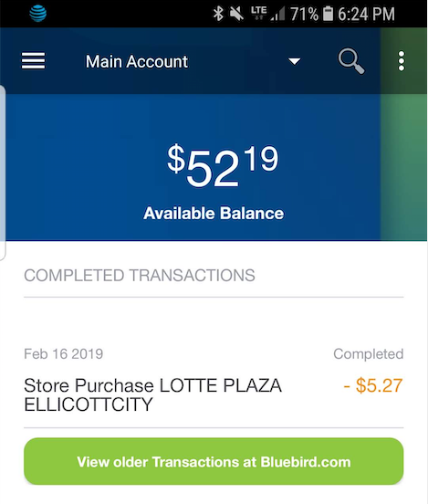The width and height of the screenshot is (428, 504).
Task: Tap the -$5.27 transaction amount
Action: [x=373, y=385]
